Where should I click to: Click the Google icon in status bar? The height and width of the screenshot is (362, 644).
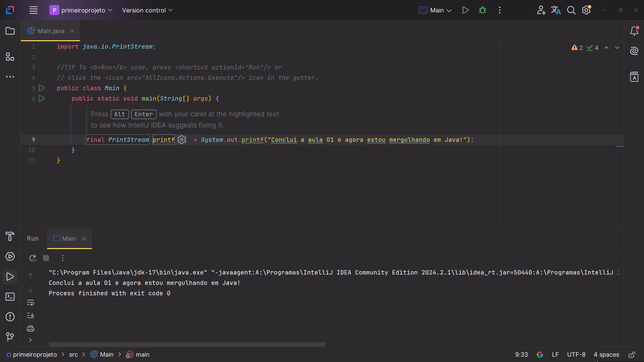(x=540, y=355)
